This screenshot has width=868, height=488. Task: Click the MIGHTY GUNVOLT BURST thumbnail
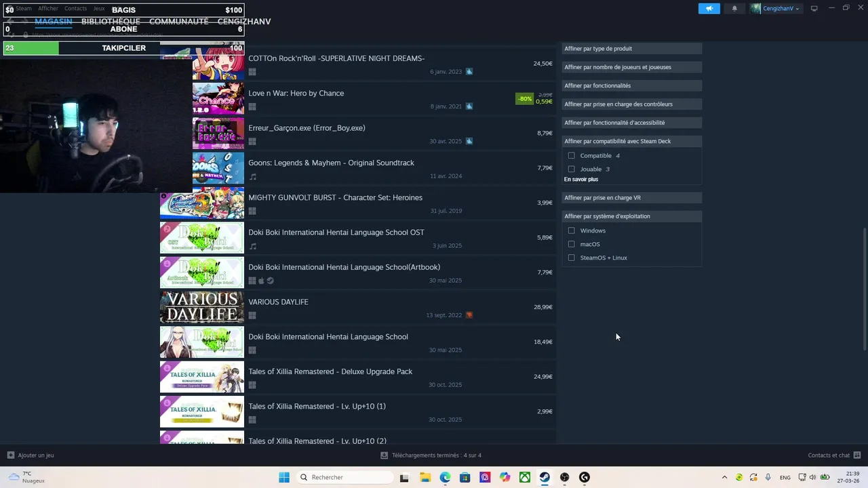202,203
